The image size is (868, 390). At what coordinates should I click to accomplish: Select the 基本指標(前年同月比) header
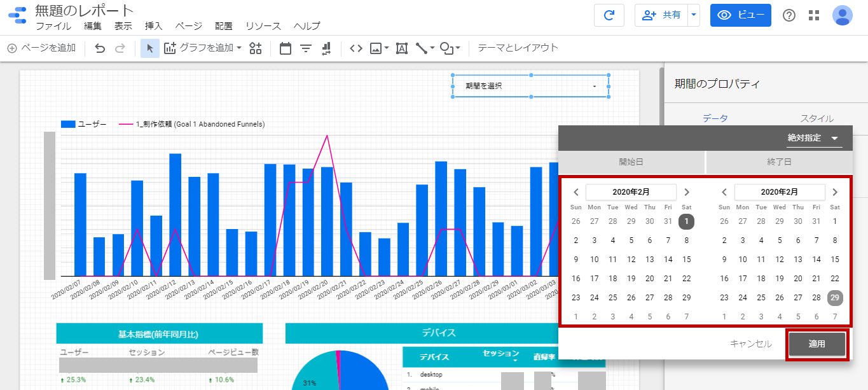click(160, 333)
